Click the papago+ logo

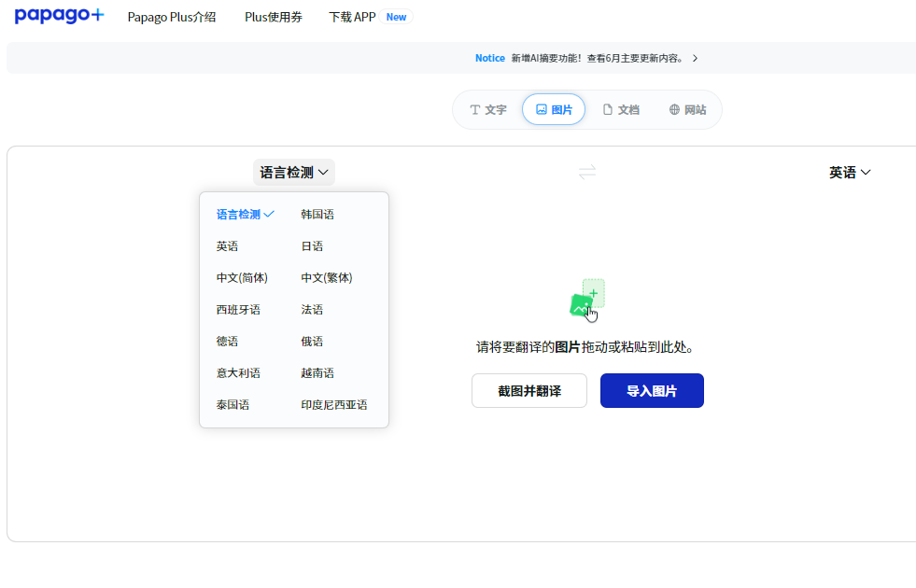pyautogui.click(x=59, y=15)
